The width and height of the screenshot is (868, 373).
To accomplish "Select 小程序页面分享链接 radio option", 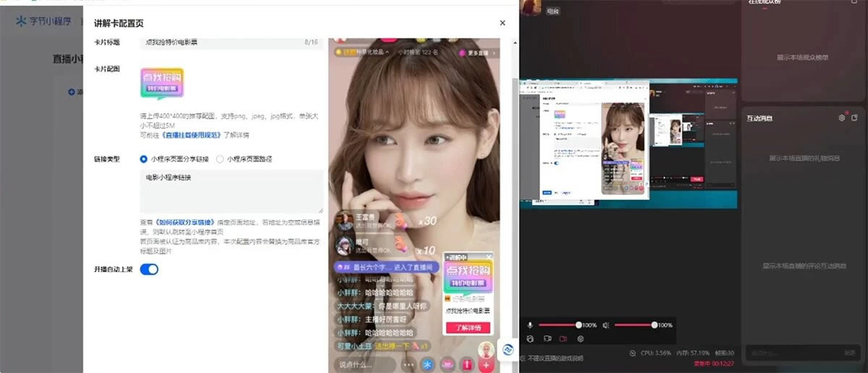I will pos(144,159).
